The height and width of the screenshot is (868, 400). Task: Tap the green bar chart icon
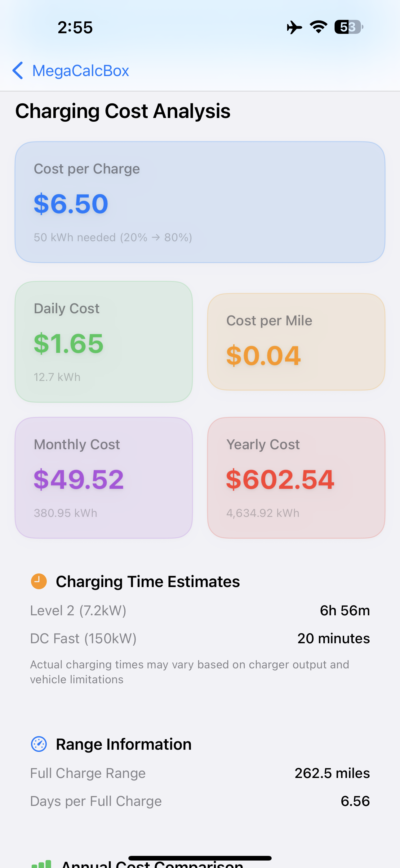[x=41, y=864]
